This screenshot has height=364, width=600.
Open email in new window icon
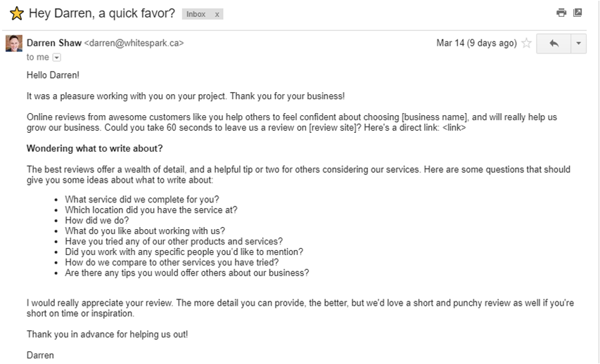coord(577,13)
